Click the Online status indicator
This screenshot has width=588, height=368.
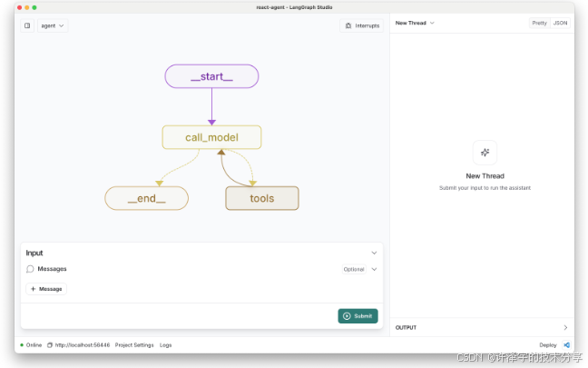click(x=31, y=345)
